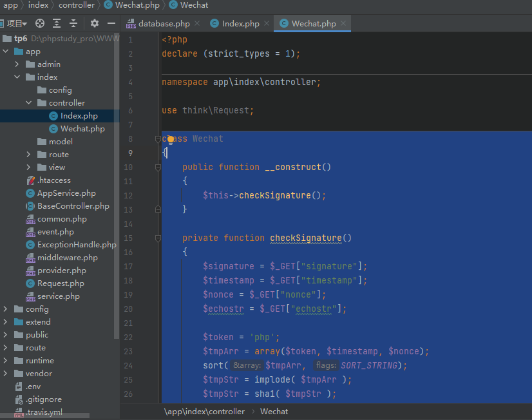Viewport: 532px width, 420px height.
Task: Toggle fold marker for checkSignature function
Action: [158, 238]
